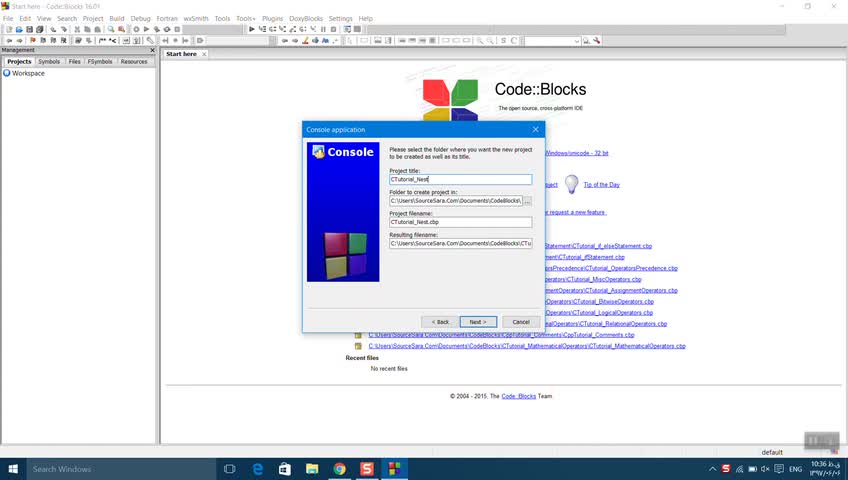Close the Management panel
Image resolution: width=848 pixels, height=480 pixels.
[x=152, y=50]
